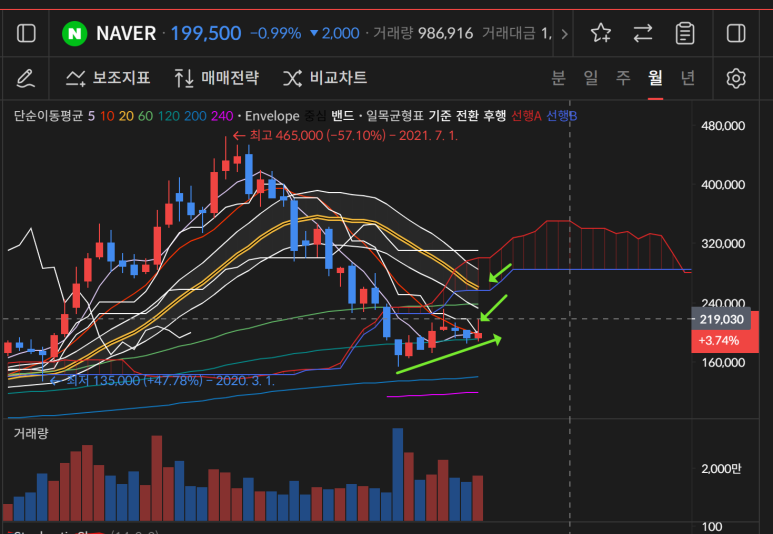Toggle the right sidebar panel icon
Viewport: 773px width, 534px height.
coord(736,34)
